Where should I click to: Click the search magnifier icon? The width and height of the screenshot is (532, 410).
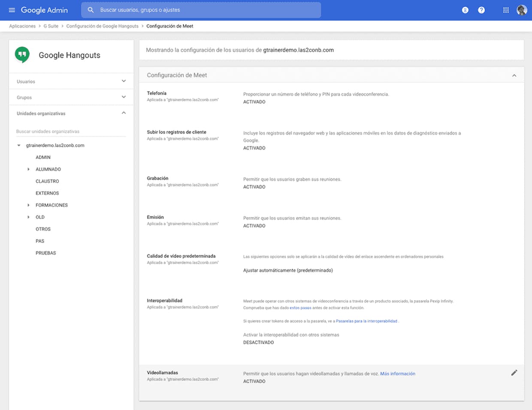[91, 10]
